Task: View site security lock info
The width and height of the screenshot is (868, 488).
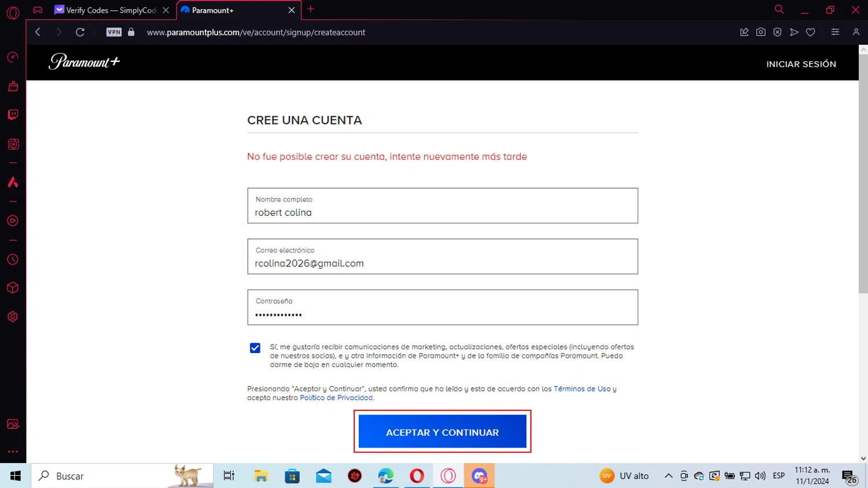Action: click(131, 32)
